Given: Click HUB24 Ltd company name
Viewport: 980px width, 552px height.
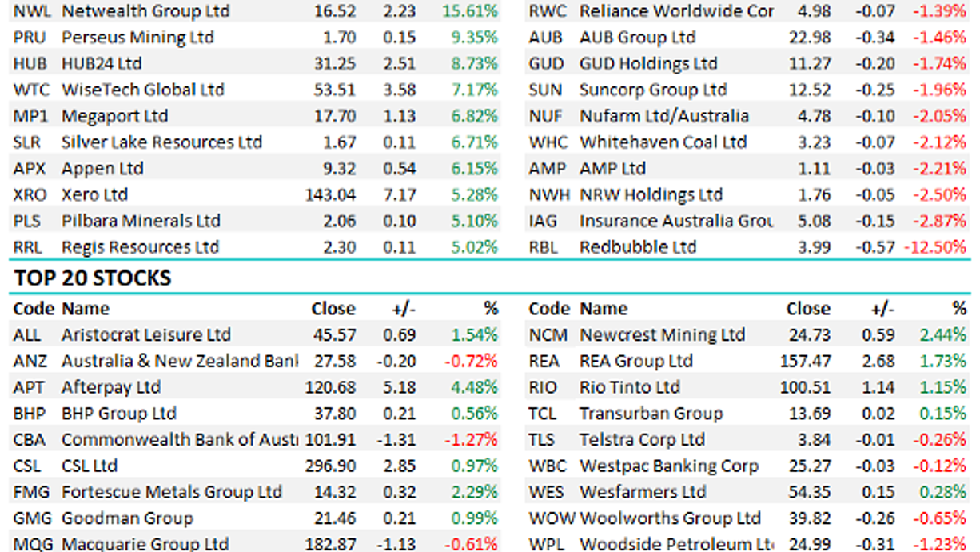Looking at the screenshot, I should (x=102, y=64).
